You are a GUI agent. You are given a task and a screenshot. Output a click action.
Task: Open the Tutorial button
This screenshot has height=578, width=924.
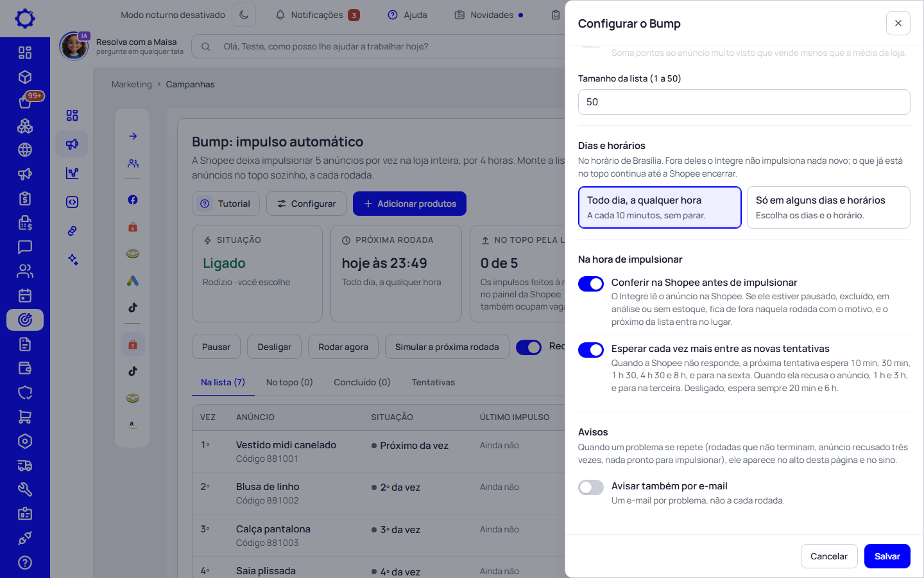pos(226,204)
